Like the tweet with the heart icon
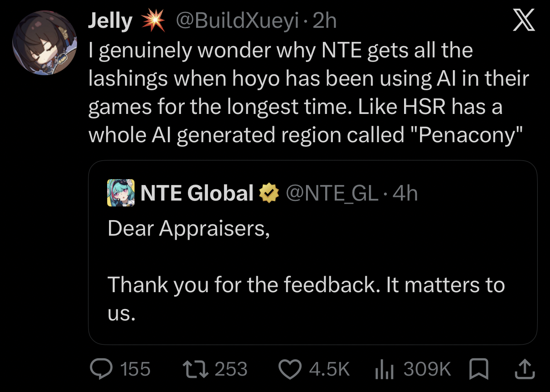Image resolution: width=550 pixels, height=392 pixels. click(290, 369)
